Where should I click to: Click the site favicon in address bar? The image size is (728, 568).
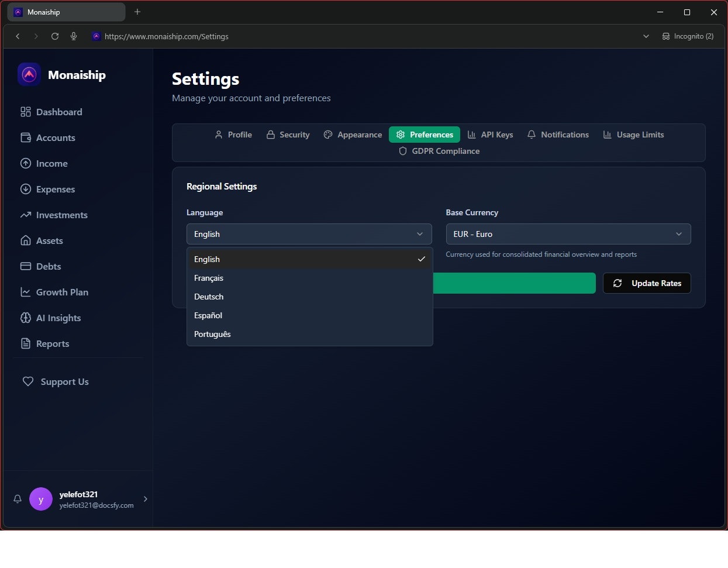tap(96, 36)
